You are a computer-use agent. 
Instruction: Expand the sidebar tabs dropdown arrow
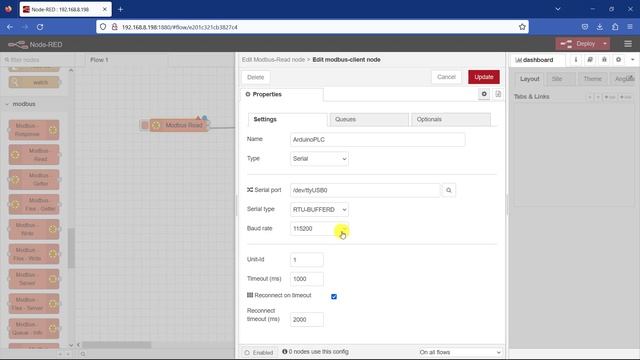(x=633, y=60)
